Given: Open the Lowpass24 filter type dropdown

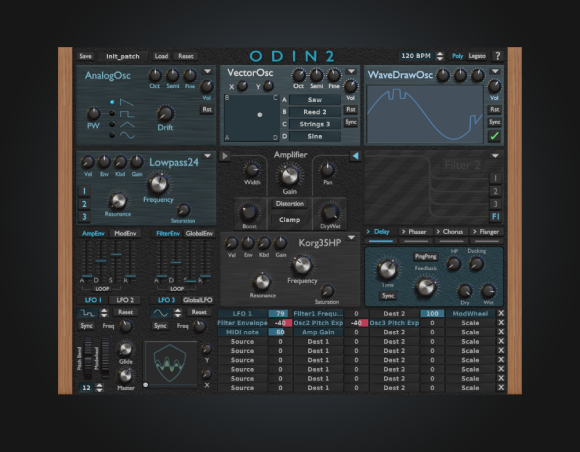Looking at the screenshot, I should point(208,156).
